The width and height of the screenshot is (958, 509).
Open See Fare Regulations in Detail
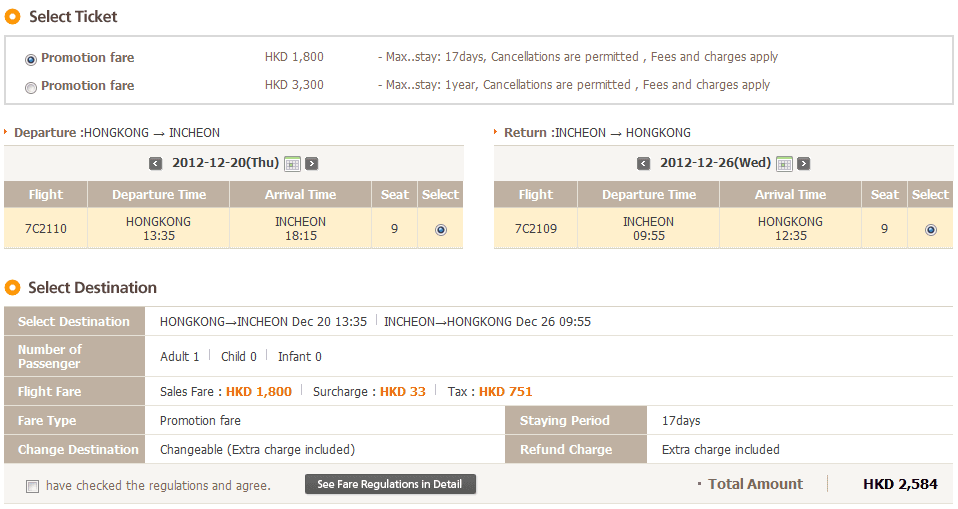click(390, 484)
